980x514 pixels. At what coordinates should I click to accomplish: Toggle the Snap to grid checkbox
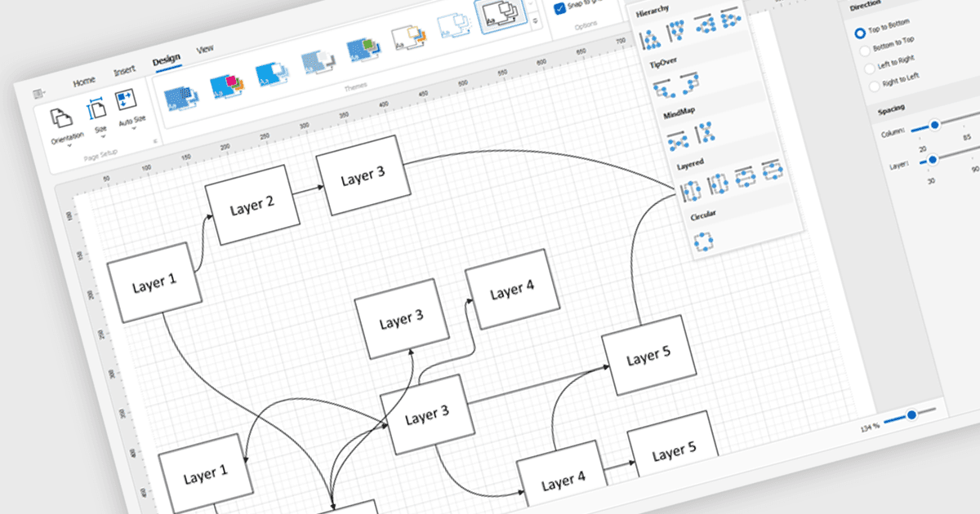tap(559, 8)
